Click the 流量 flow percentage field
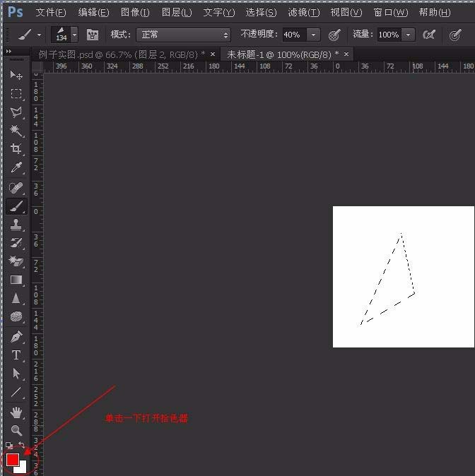This screenshot has width=475, height=476. coord(389,35)
